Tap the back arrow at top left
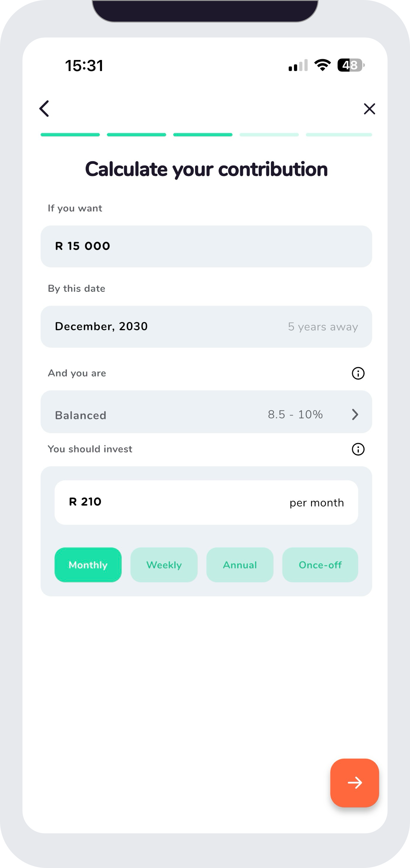 44,108
